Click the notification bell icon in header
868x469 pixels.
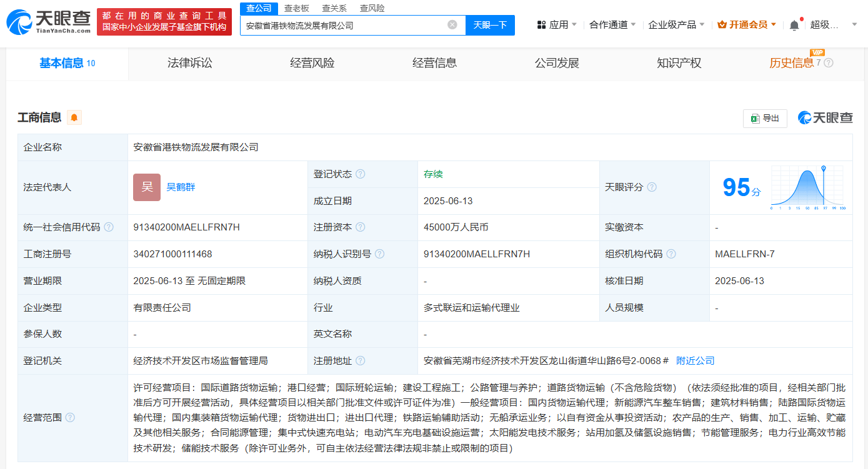pyautogui.click(x=794, y=25)
